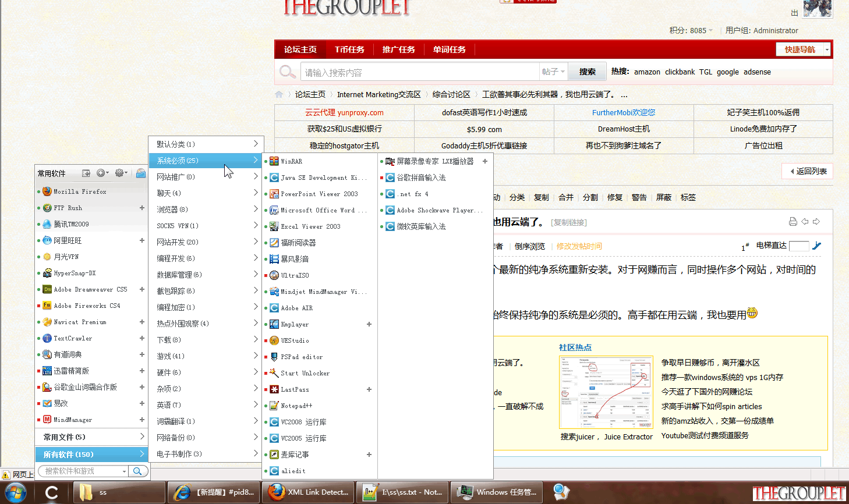
Task: Click the 电梯直达 floor number box
Action: (x=799, y=246)
